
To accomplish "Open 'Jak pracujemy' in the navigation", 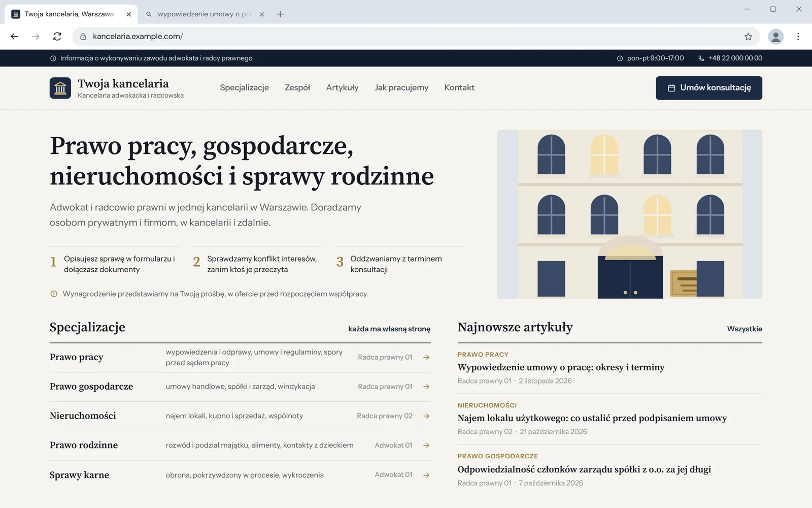I will (x=401, y=87).
